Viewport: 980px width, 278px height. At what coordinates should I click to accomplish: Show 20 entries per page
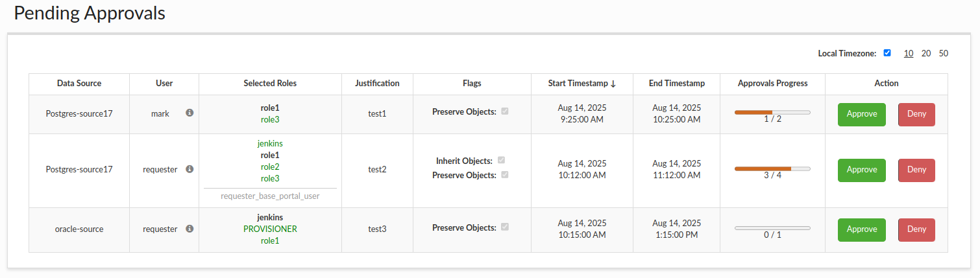coord(926,53)
